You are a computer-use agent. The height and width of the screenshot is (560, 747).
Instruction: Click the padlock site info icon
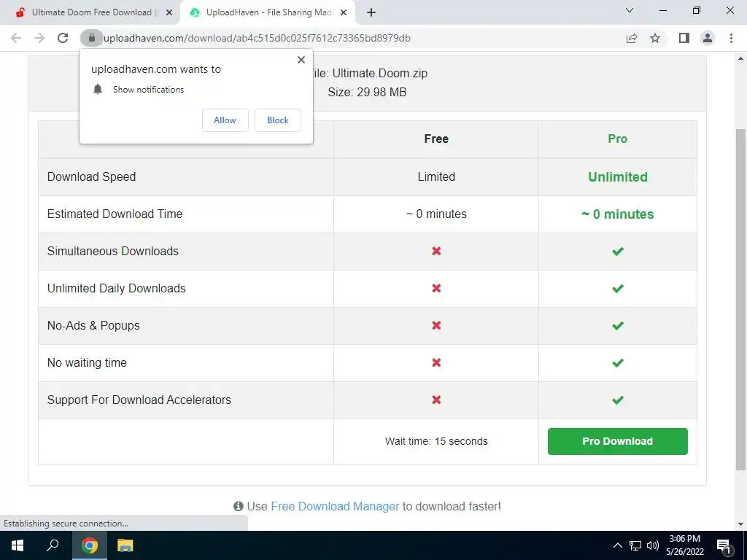[91, 38]
